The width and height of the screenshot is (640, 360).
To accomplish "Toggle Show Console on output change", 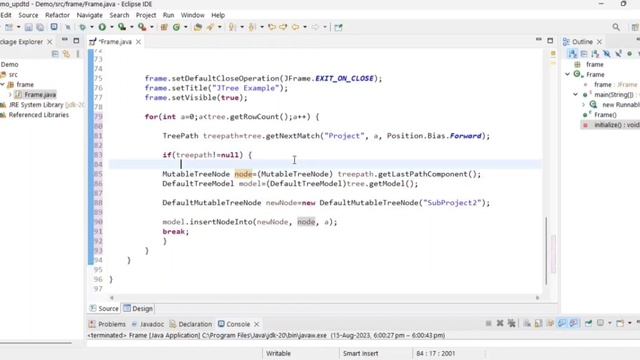I will click(562, 323).
